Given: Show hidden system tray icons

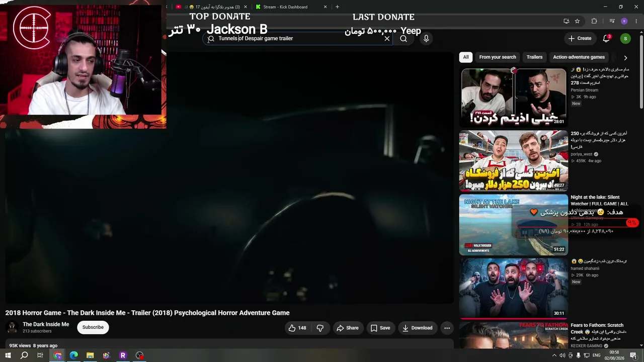Looking at the screenshot, I should pyautogui.click(x=554, y=355).
